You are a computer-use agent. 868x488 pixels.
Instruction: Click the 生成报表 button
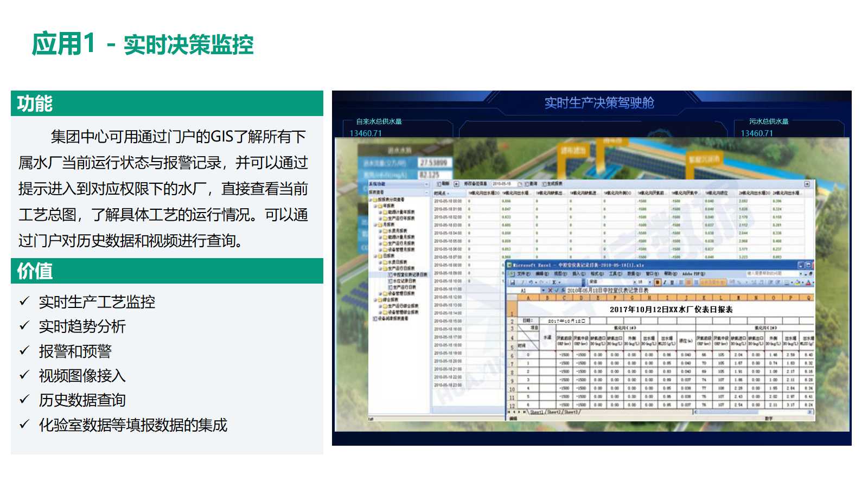(553, 184)
